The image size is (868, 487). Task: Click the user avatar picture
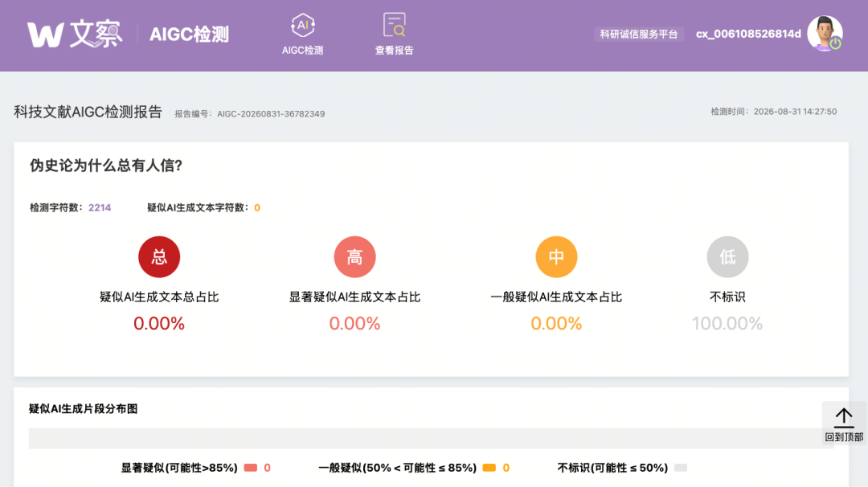825,33
